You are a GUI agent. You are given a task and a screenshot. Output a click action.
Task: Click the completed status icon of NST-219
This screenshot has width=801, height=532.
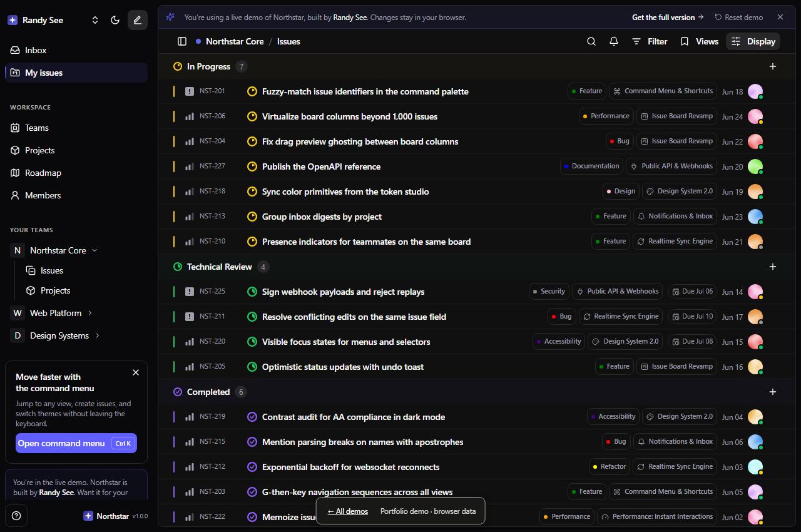[252, 417]
